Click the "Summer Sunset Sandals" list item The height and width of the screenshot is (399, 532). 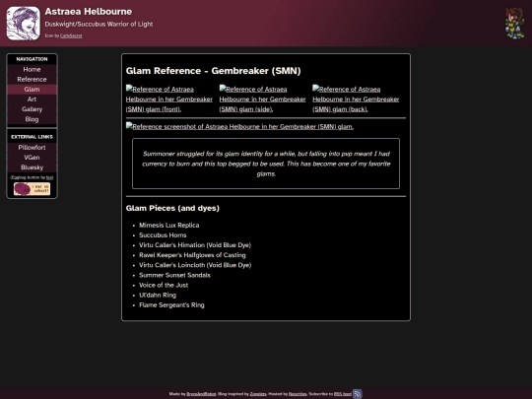[174, 275]
